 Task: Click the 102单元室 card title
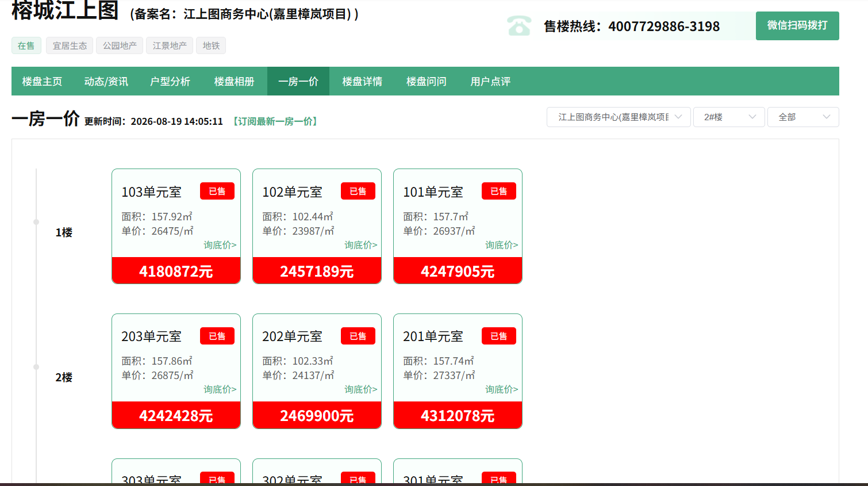pos(292,192)
